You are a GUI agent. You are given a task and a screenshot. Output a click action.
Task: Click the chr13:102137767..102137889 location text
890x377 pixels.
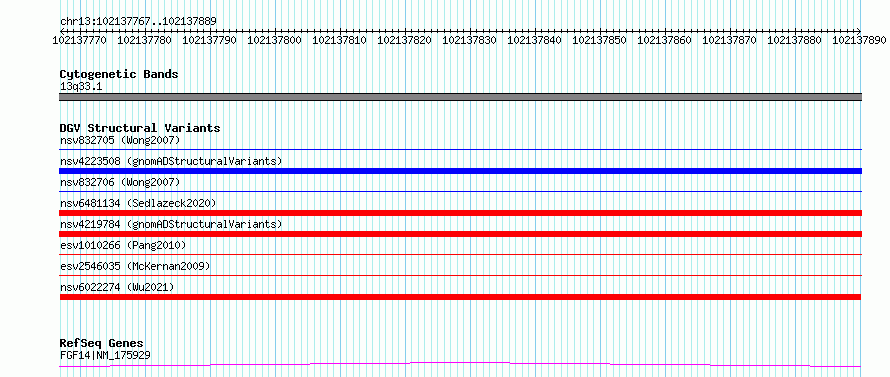coord(138,22)
